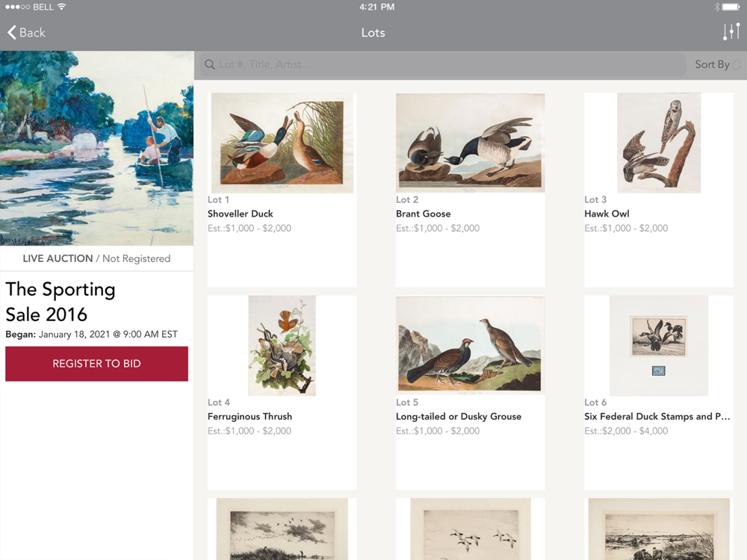The height and width of the screenshot is (560, 747).
Task: Tap the Wi-Fi status icon
Action: (61, 7)
